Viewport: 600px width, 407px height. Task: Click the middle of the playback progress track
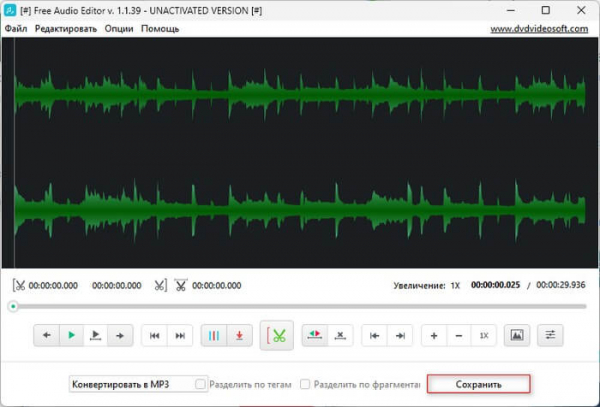coord(298,306)
